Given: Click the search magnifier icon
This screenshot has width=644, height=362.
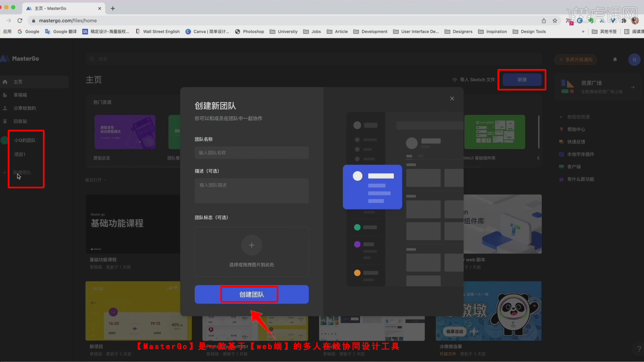Looking at the screenshot, I should (92, 59).
